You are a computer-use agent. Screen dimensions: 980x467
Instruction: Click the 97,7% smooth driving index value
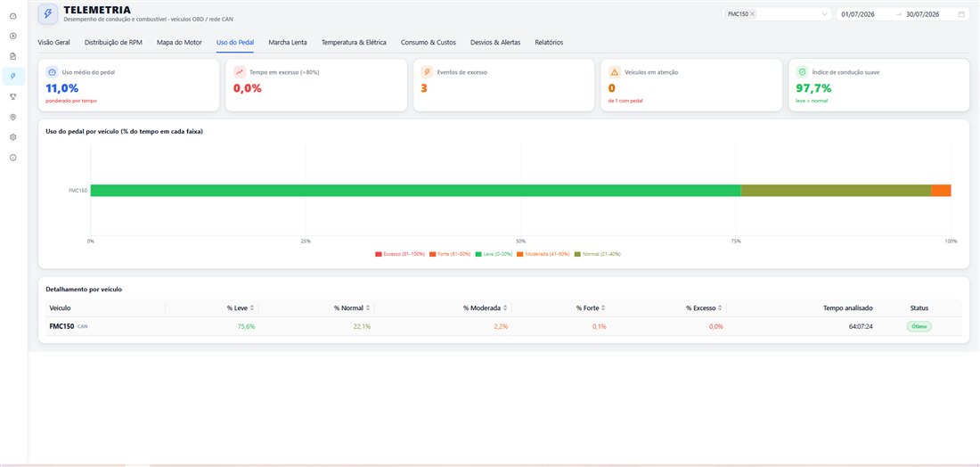[x=813, y=89]
